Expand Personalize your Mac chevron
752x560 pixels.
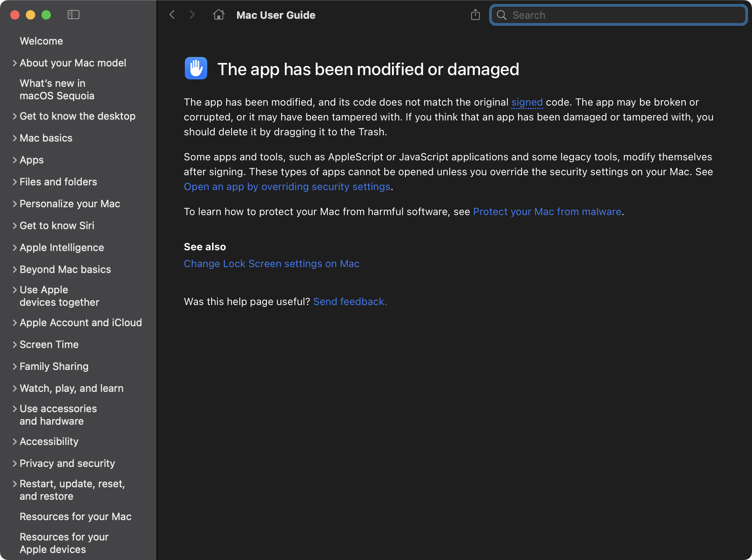coord(14,204)
